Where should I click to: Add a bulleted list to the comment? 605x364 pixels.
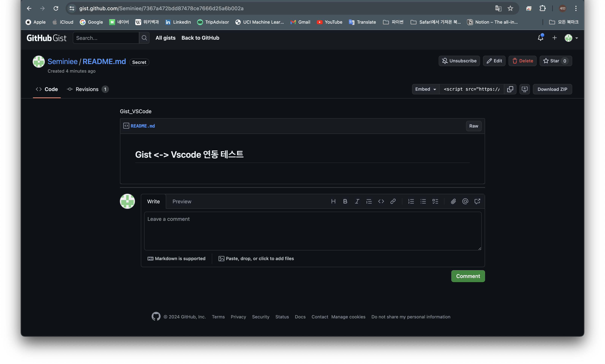(423, 201)
